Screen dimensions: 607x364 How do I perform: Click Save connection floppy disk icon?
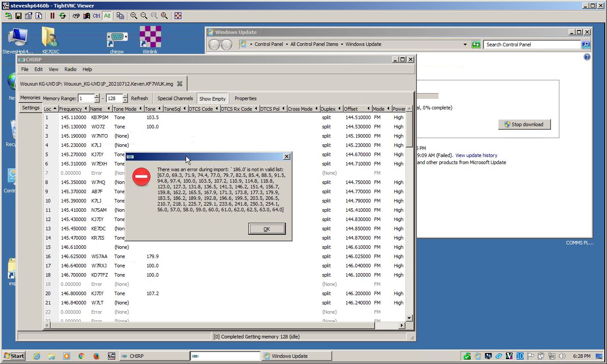click(x=19, y=15)
